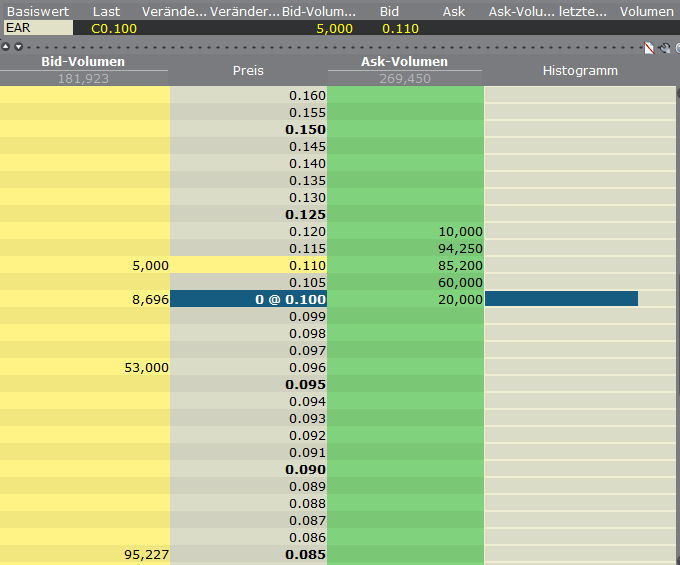Sort by the Basiswert column header
This screenshot has width=680, height=565.
(x=37, y=11)
